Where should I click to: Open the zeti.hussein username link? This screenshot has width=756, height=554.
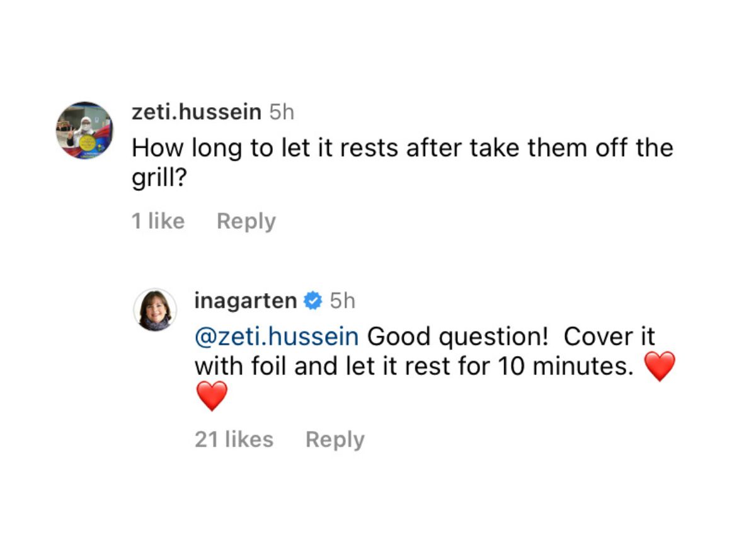[x=196, y=112]
